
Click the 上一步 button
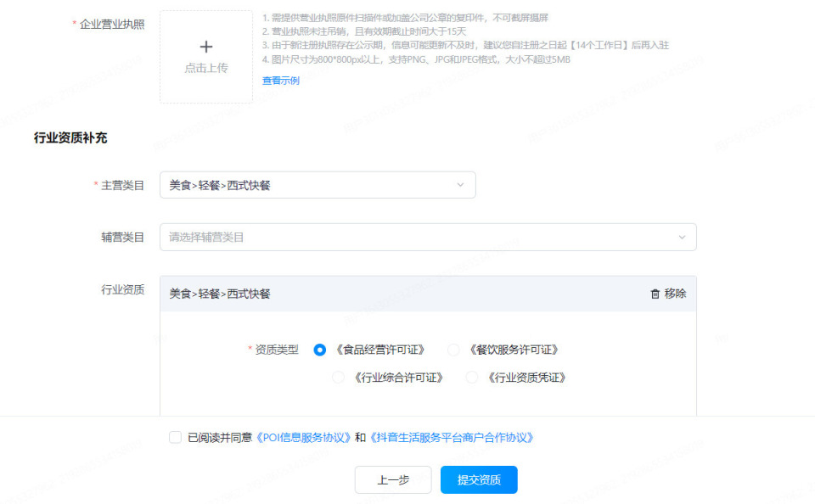tap(393, 479)
